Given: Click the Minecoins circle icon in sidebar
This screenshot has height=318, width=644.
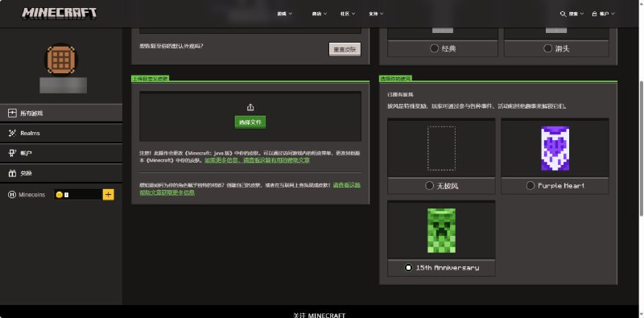Looking at the screenshot, I should 12,194.
